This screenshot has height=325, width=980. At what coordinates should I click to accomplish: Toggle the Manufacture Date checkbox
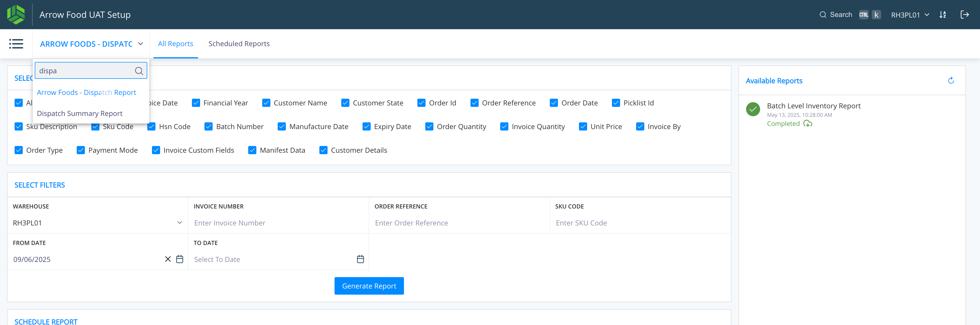coord(281,126)
